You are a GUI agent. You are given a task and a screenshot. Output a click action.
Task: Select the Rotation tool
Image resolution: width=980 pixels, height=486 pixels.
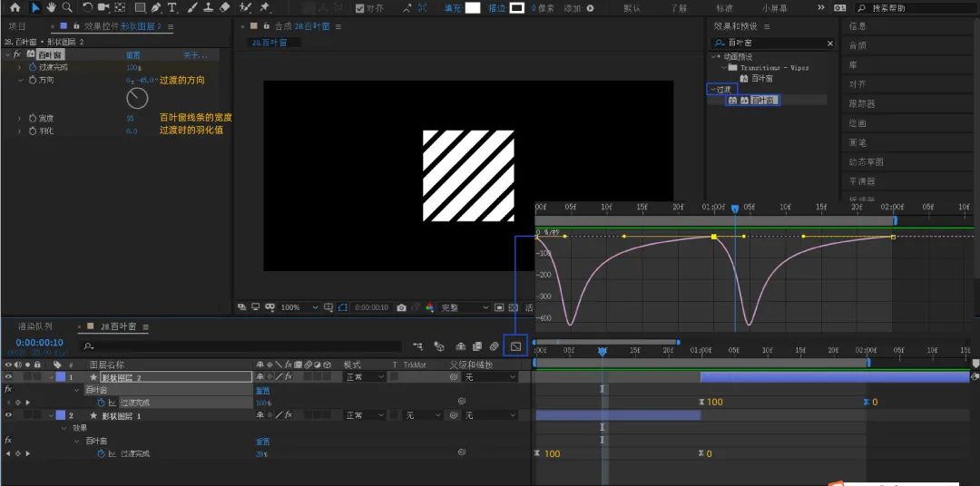tap(87, 8)
